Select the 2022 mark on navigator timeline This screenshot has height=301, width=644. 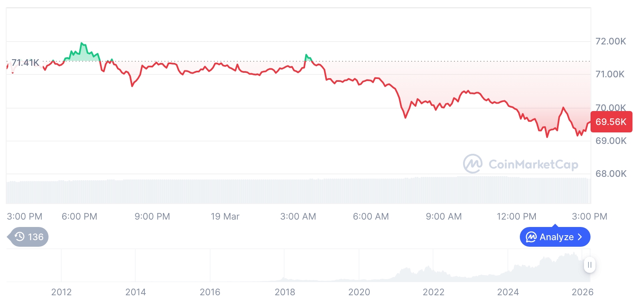tap(433, 292)
